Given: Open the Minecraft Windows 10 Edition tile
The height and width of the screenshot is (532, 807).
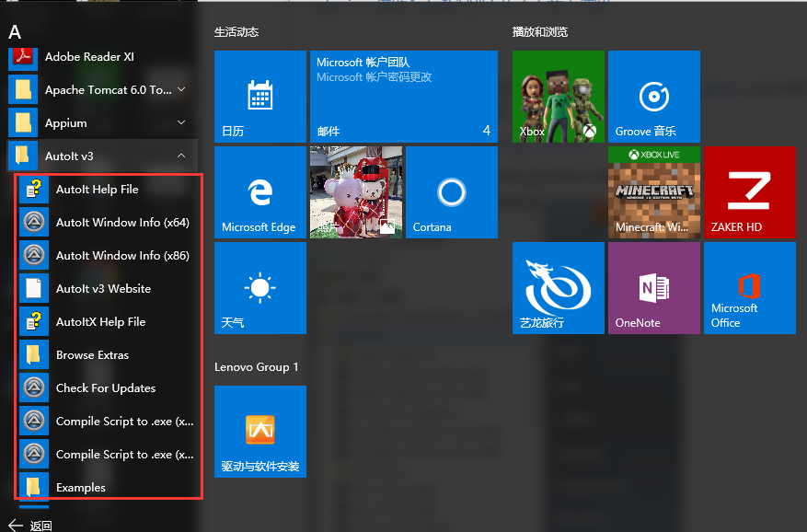Looking at the screenshot, I should pos(653,192).
